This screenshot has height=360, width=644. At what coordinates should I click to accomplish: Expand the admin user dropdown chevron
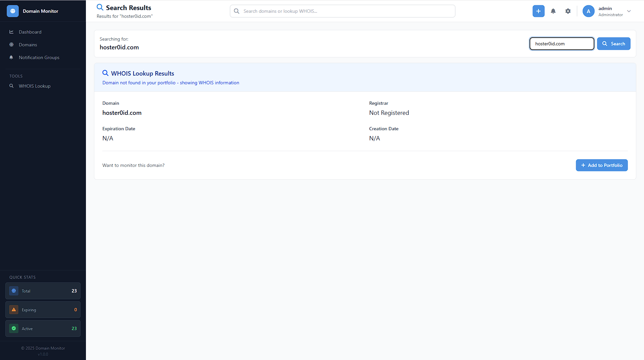[x=629, y=11]
